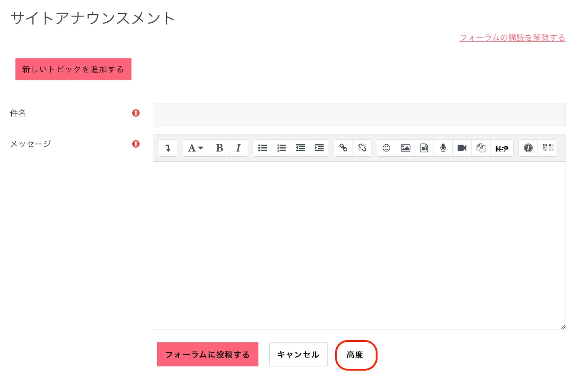Insert a media file
Viewport: 588px width, 374px height.
(424, 148)
